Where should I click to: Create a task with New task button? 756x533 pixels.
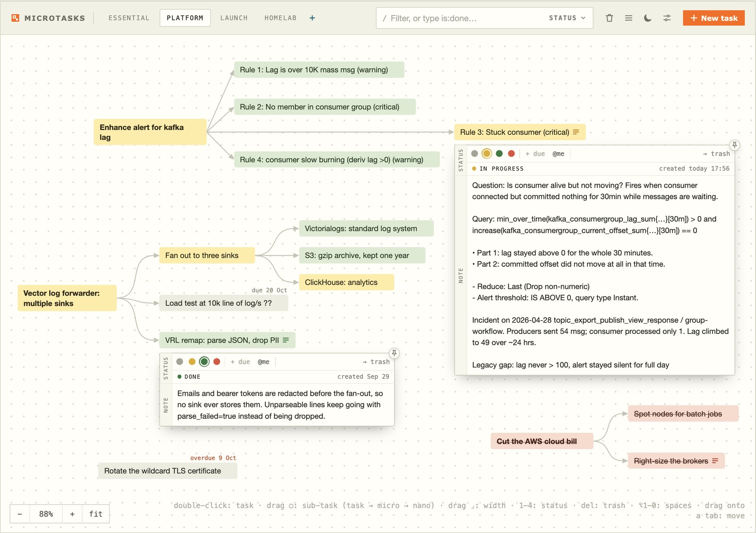(713, 18)
